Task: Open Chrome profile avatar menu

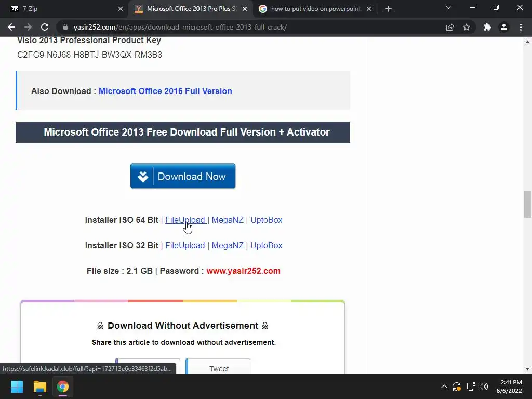Action: coord(504,27)
